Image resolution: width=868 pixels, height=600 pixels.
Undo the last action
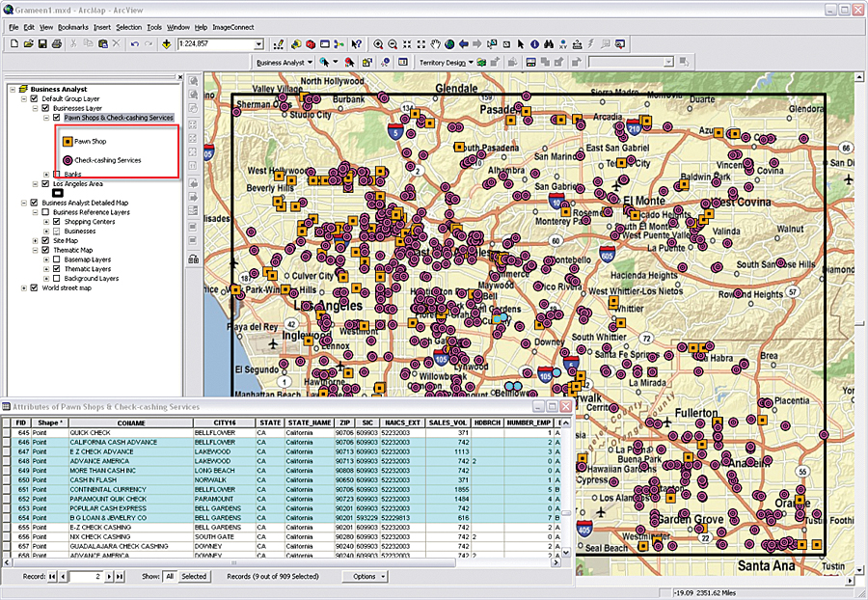tap(134, 43)
